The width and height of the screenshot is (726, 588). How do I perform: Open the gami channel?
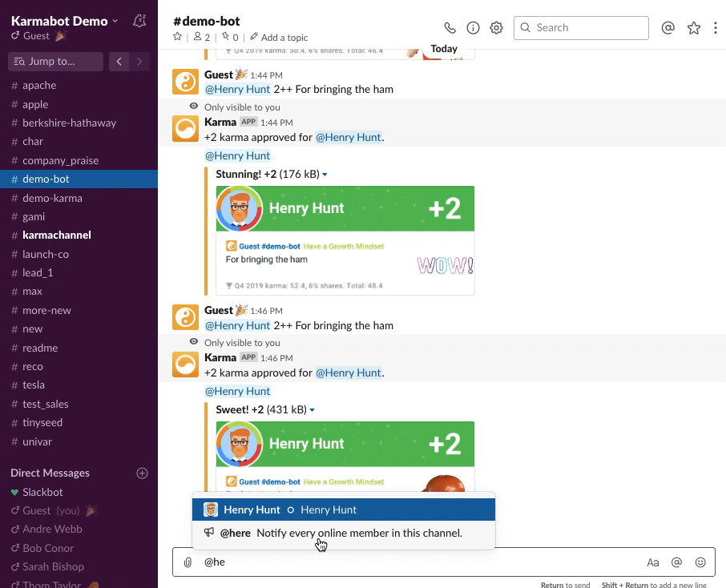(x=79, y=216)
